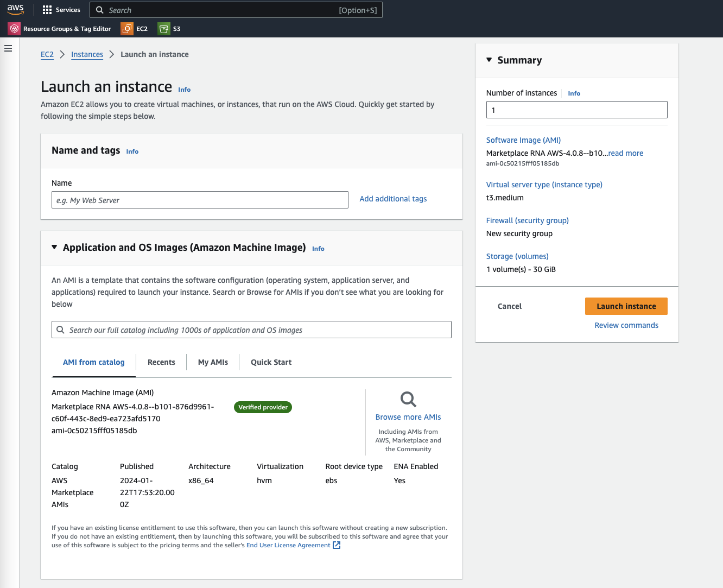
Task: Click the AWS home logo
Action: pos(16,9)
